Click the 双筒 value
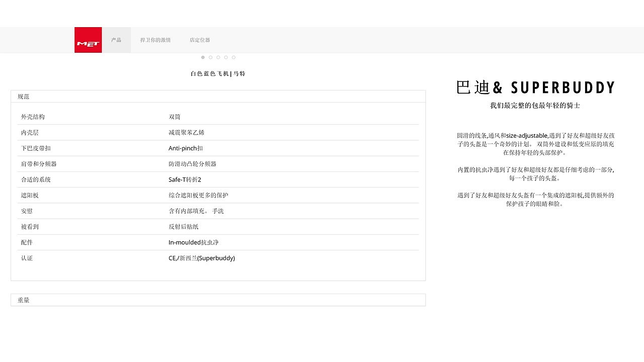The width and height of the screenshot is (644, 362). pos(175,117)
